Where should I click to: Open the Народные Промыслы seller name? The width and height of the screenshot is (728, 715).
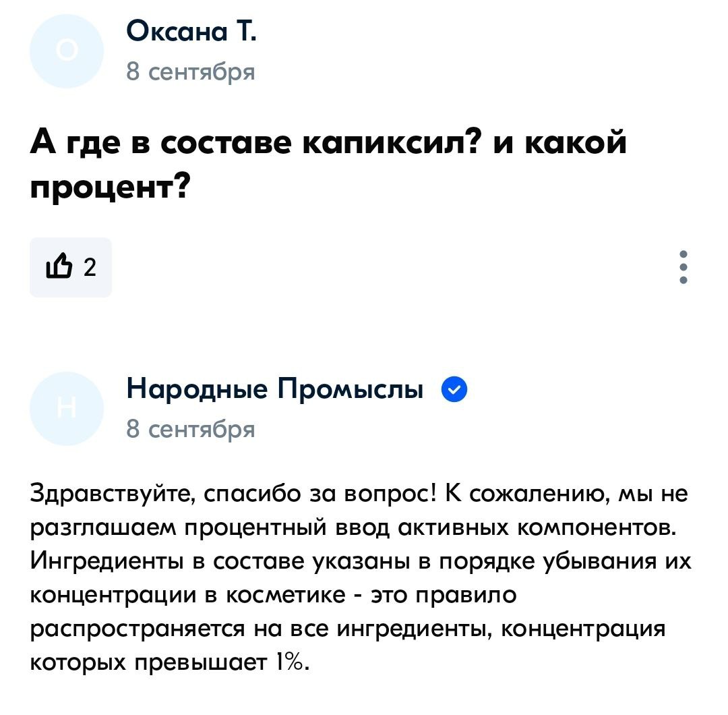click(275, 389)
